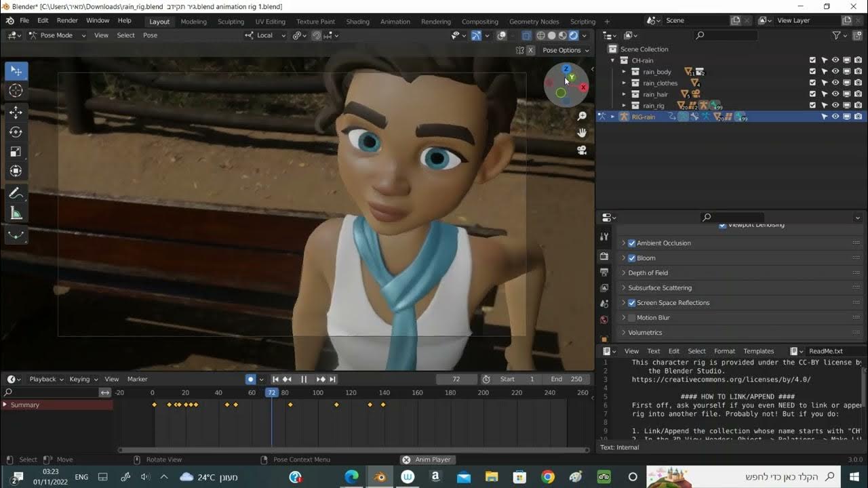Select the Measure tool
The width and height of the screenshot is (868, 488).
(x=16, y=213)
